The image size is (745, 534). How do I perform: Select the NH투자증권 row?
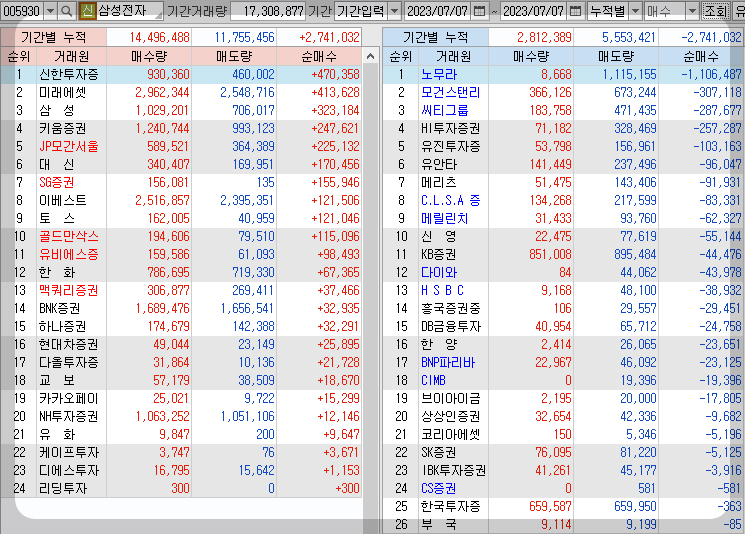[x=181, y=417]
